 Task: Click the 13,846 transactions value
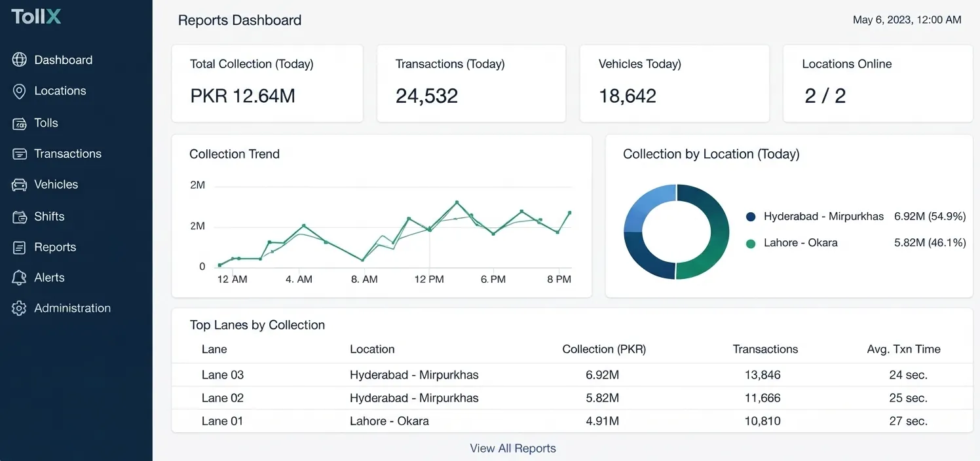click(763, 375)
